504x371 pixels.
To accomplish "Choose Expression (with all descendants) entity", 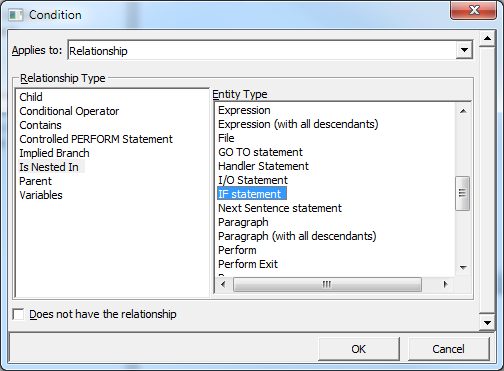I will (298, 124).
